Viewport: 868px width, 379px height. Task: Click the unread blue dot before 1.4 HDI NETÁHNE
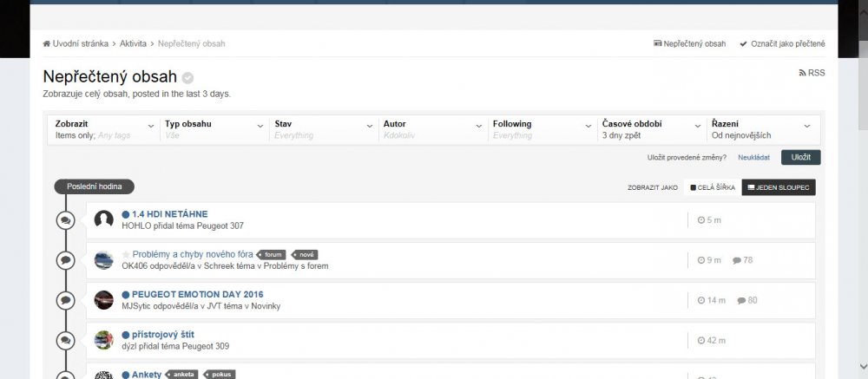(x=126, y=215)
